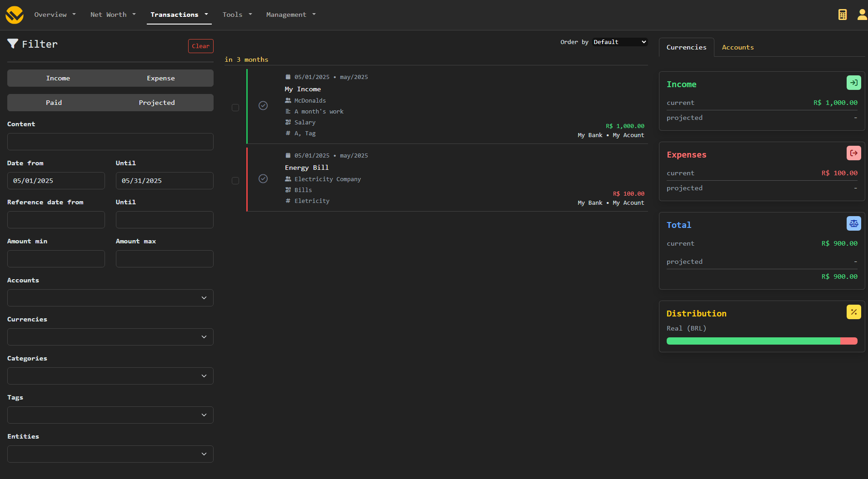Click the red Expenses card icon
The image size is (868, 479).
coord(853,153)
